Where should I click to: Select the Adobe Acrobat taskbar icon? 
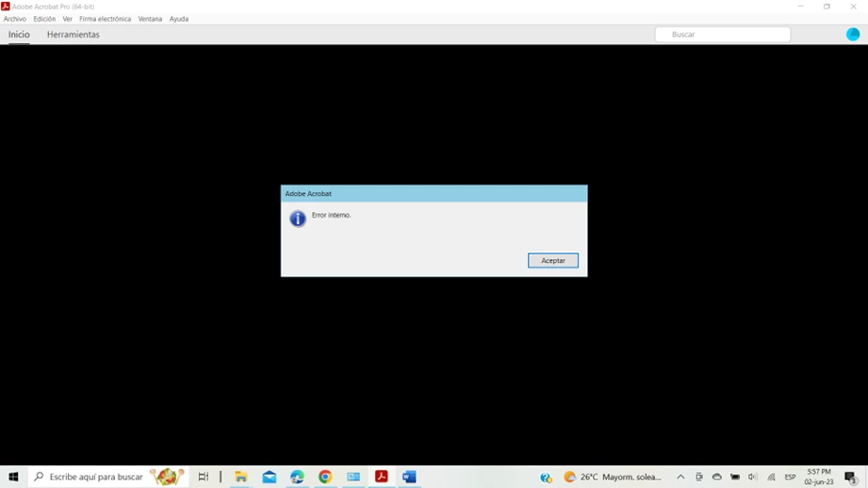tap(382, 477)
